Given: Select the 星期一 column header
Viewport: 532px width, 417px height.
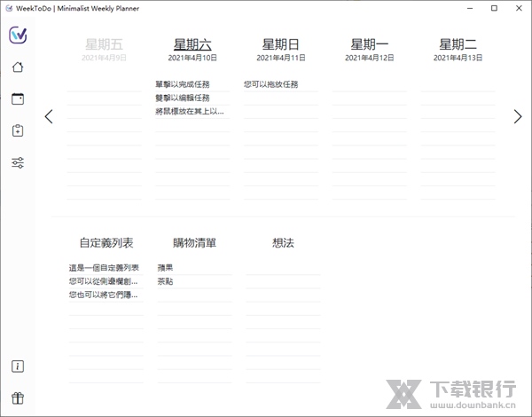Looking at the screenshot, I should coord(369,44).
